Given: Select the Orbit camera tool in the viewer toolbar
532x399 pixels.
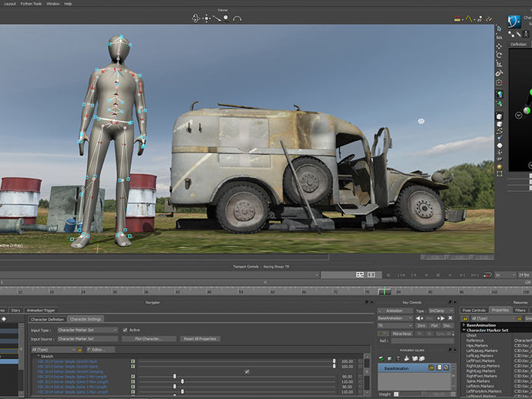Looking at the screenshot, I should pos(196,18).
